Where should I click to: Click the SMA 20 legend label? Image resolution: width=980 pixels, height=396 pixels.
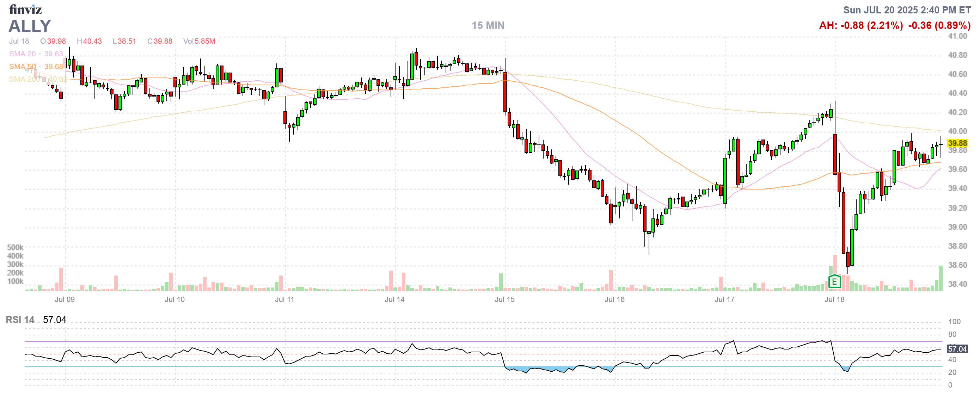23,54
